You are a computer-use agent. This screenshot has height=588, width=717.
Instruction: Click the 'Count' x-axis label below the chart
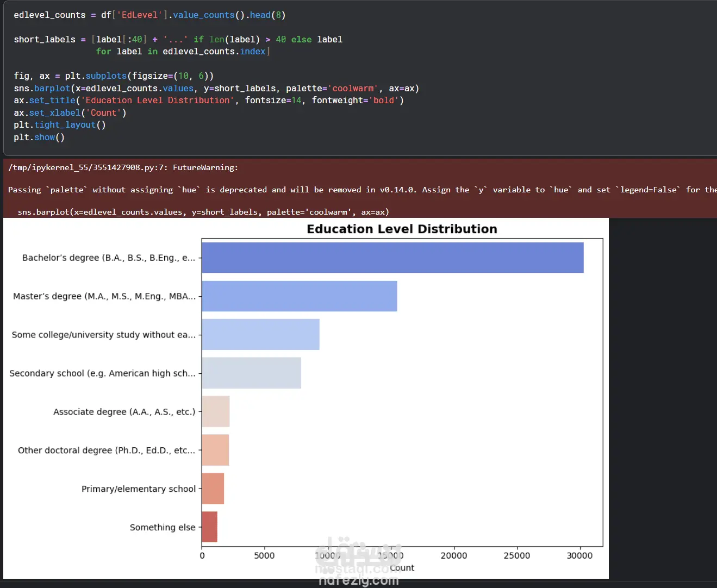[402, 568]
